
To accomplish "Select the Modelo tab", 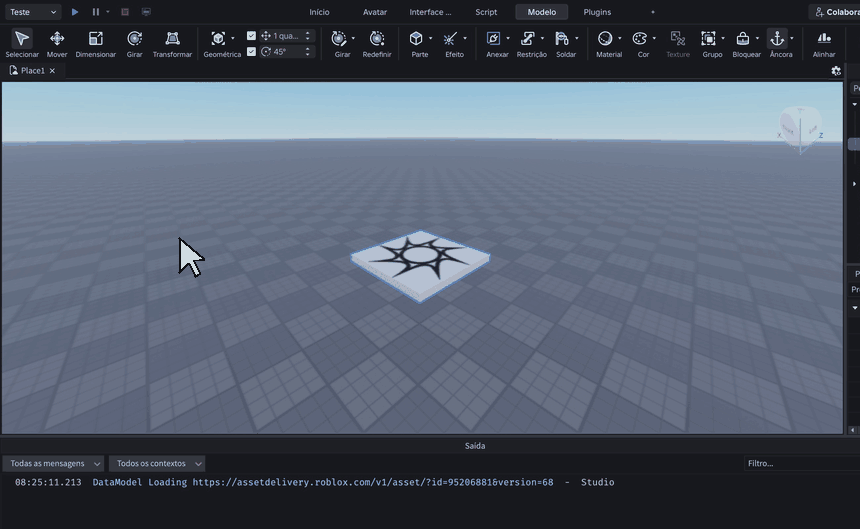I will (541, 12).
